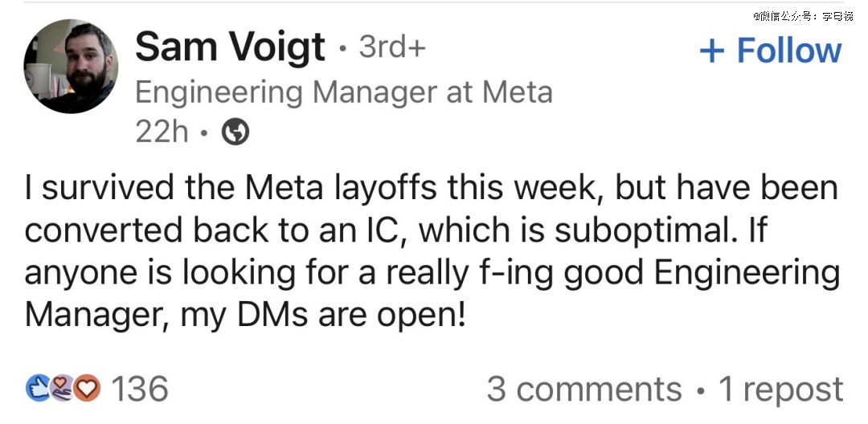This screenshot has height=424, width=868.
Task: Click the globe public-visibility icon
Action: 235,132
